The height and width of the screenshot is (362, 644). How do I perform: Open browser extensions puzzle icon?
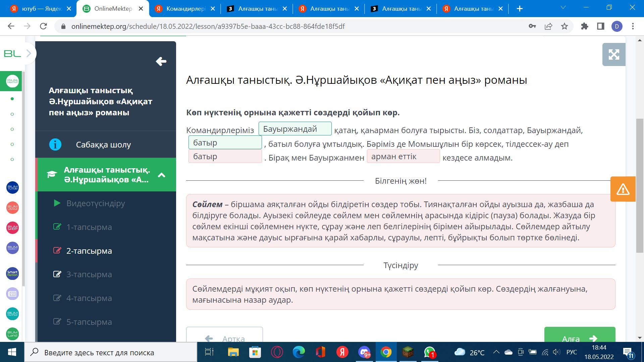point(584,26)
